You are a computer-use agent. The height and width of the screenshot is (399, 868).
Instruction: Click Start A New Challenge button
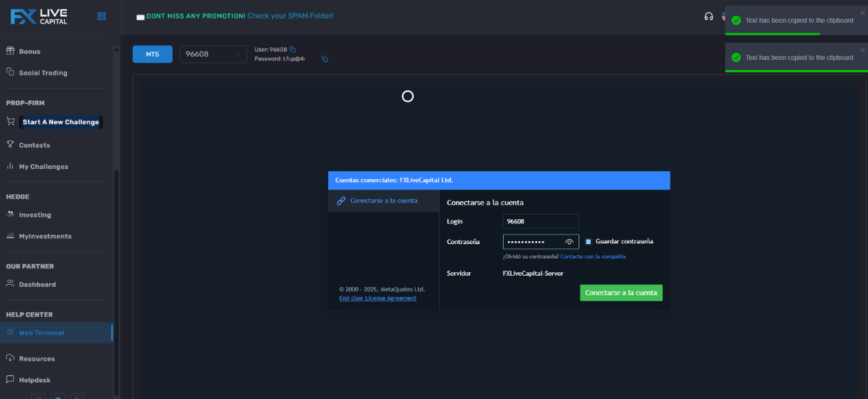point(61,122)
